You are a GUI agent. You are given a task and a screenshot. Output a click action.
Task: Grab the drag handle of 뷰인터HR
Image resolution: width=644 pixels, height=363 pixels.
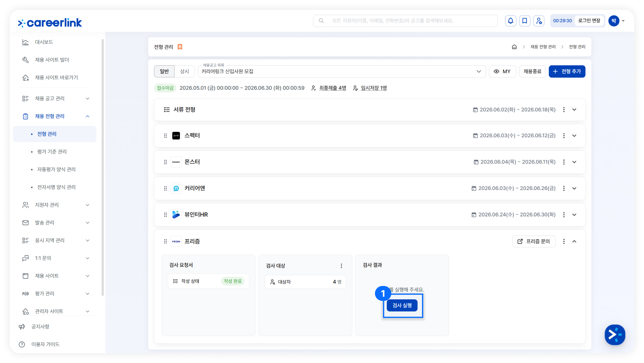pos(165,215)
